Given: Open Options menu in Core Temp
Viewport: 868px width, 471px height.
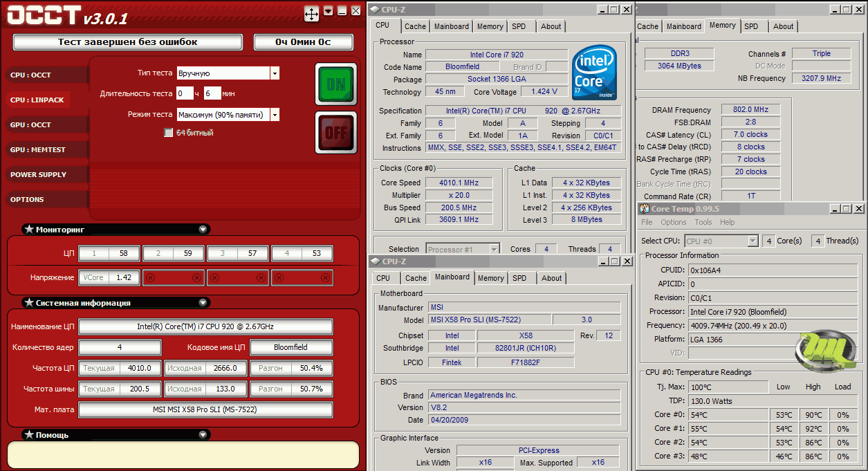Looking at the screenshot, I should coord(673,222).
